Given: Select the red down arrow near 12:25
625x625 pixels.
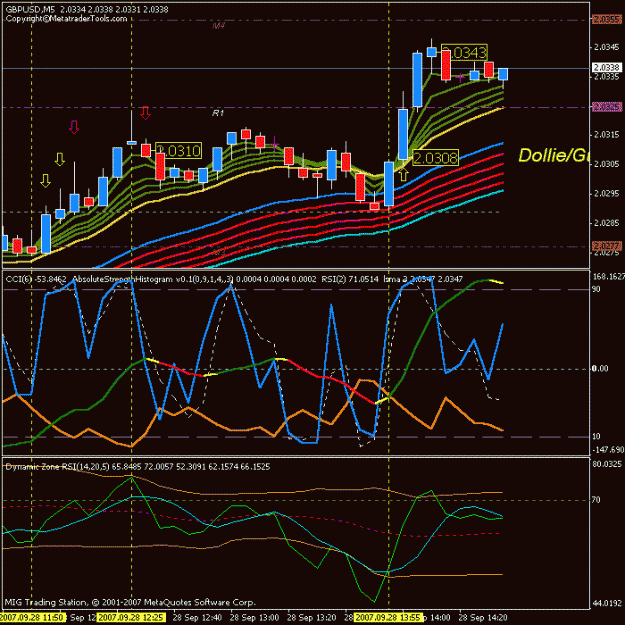Looking at the screenshot, I should [145, 113].
